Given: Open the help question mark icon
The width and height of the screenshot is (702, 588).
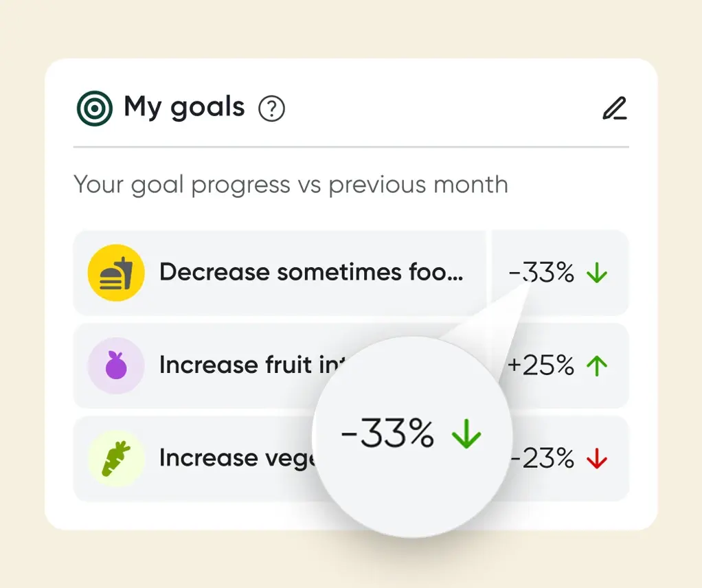Looking at the screenshot, I should coord(271,109).
